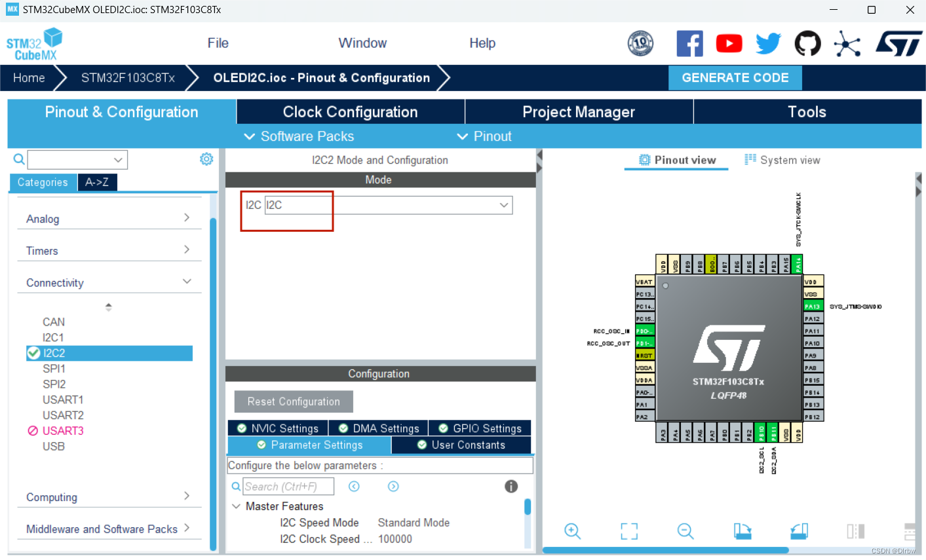Click STM32F103C8Tx breadcrumb

click(128, 78)
